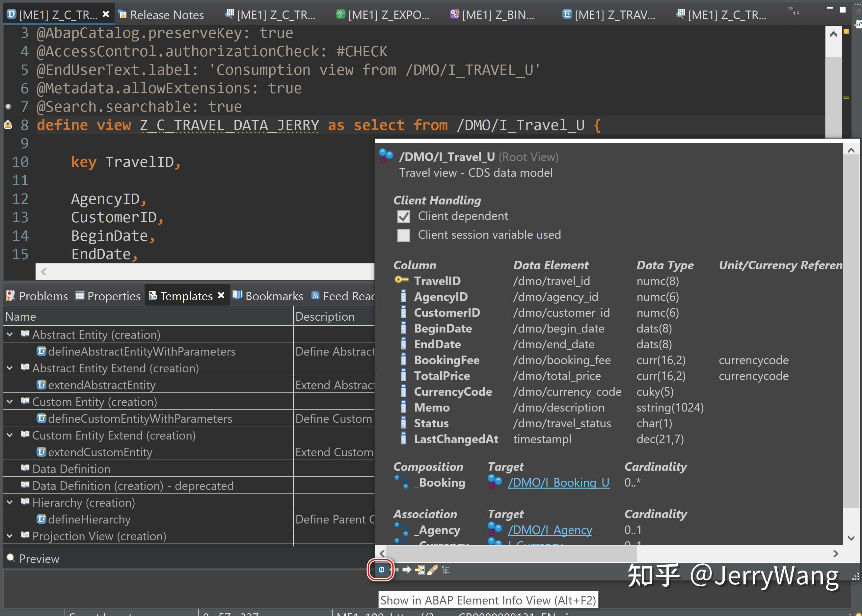Collapse the Custom Entity Extend (creation) node
Image resolution: width=862 pixels, height=616 pixels.
click(x=9, y=435)
